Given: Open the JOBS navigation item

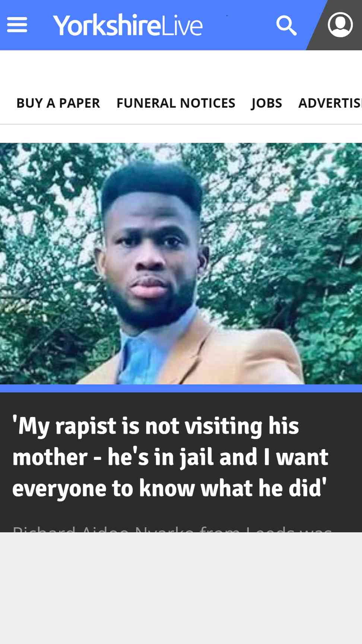Looking at the screenshot, I should coord(267,103).
